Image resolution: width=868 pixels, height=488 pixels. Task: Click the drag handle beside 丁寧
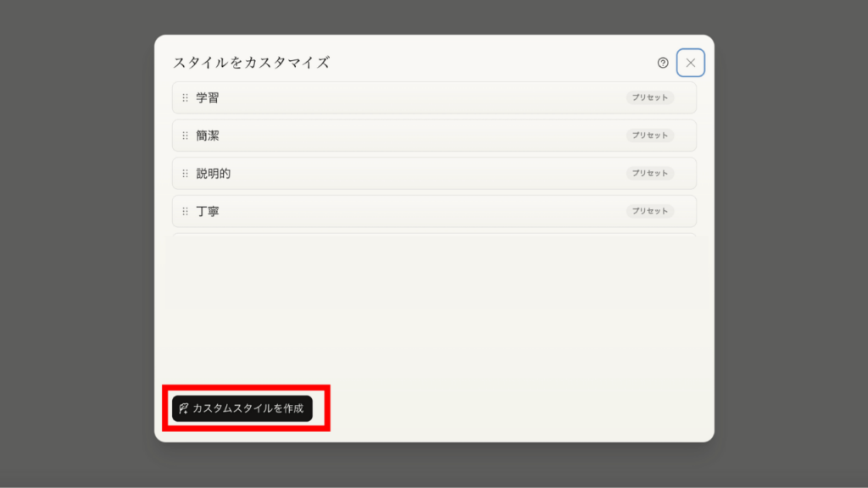pyautogui.click(x=186, y=211)
